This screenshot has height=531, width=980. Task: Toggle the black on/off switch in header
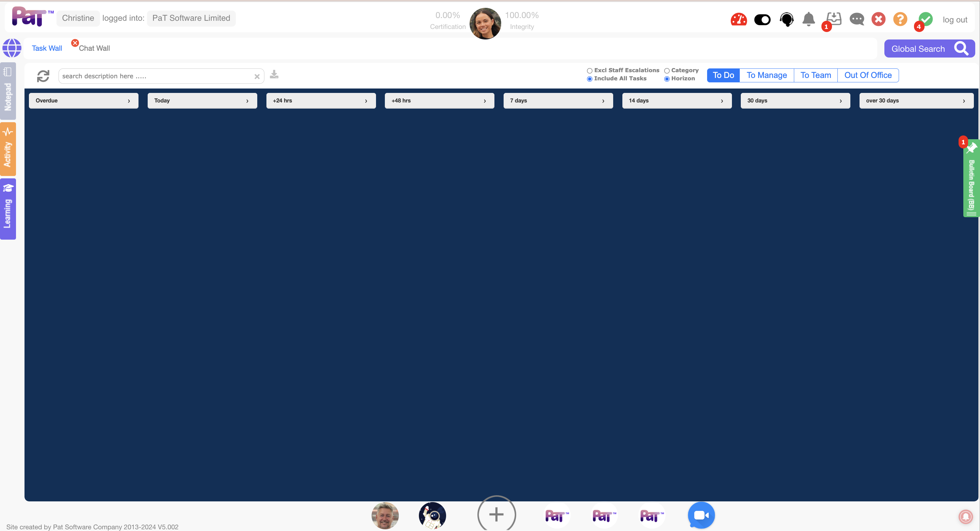[762, 19]
